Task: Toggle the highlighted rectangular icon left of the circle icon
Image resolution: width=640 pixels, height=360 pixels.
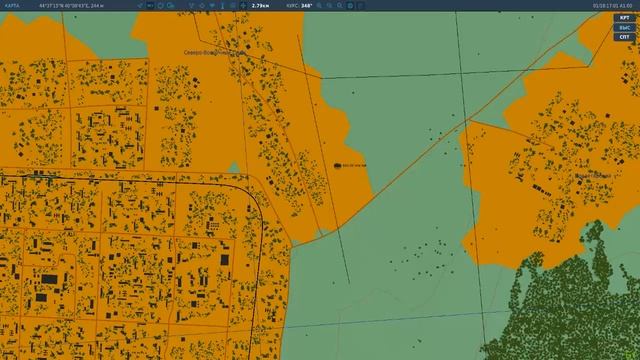Action: [150, 6]
